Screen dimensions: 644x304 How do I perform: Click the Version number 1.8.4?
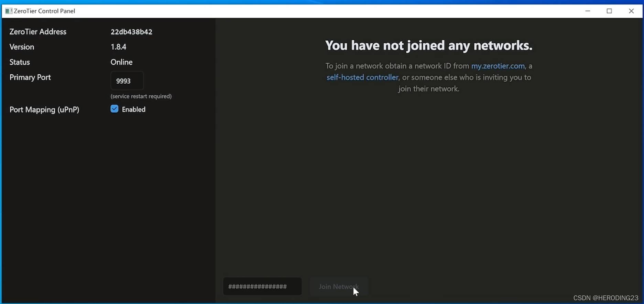(x=118, y=47)
